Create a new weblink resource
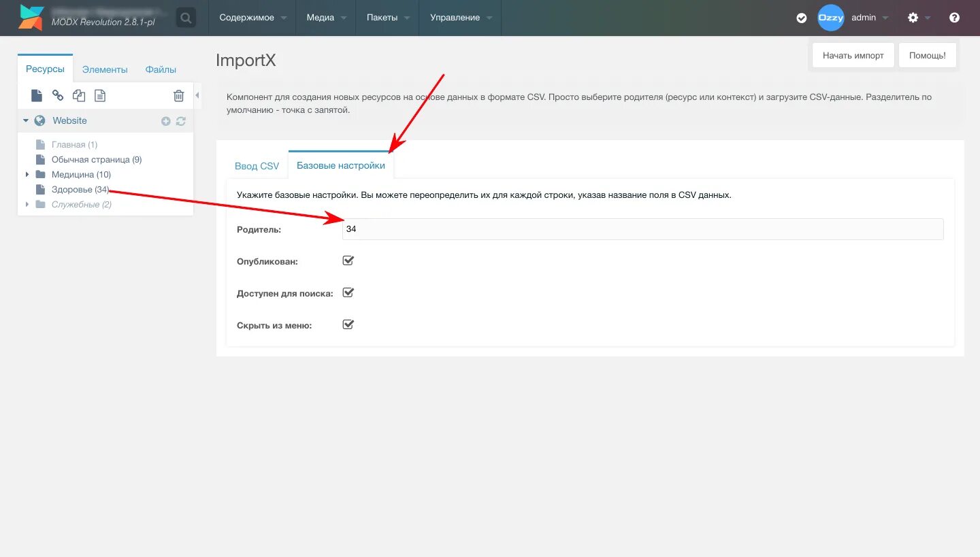 (58, 95)
